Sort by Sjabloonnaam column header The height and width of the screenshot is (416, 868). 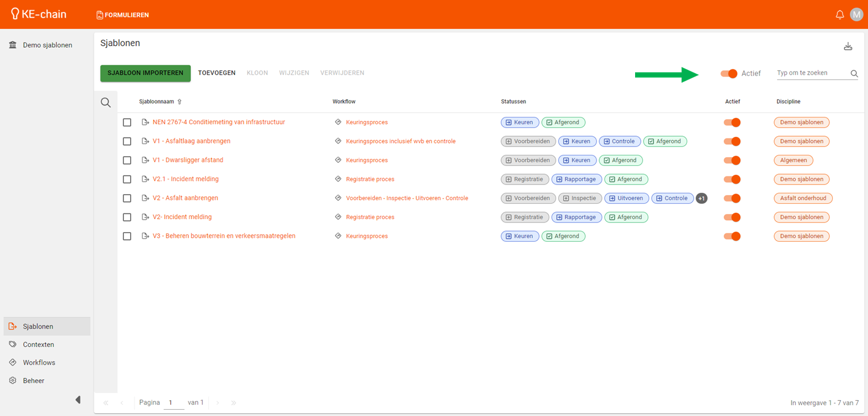157,102
